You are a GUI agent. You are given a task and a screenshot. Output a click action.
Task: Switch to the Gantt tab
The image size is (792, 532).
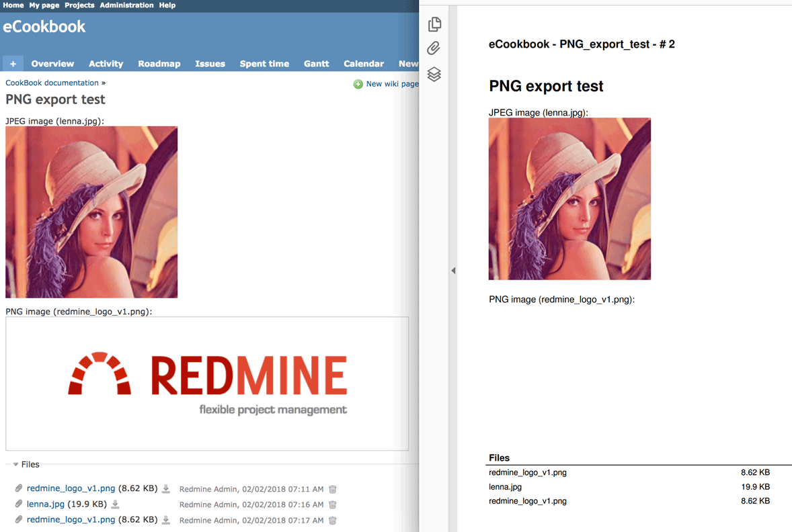point(316,64)
